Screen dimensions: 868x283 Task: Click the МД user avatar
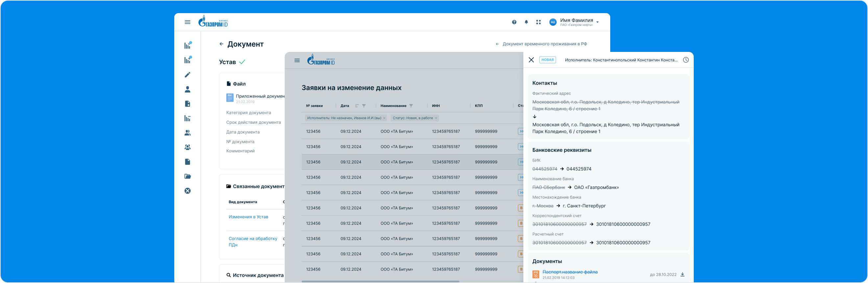coord(553,22)
